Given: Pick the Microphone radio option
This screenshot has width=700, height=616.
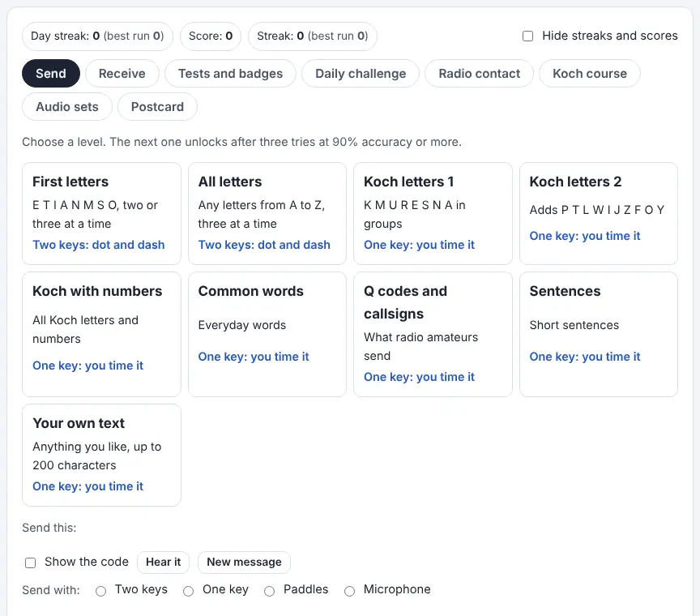Looking at the screenshot, I should coord(349,591).
